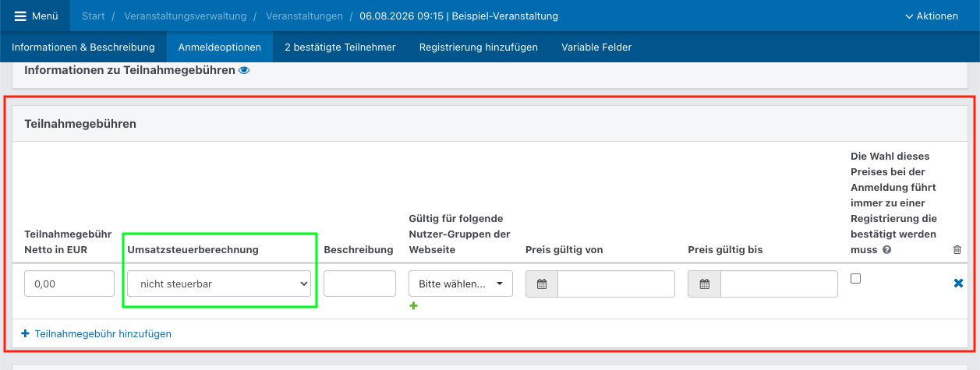
Task: Click Informationen zu Teilnahmegebühren heading
Action: tap(129, 70)
